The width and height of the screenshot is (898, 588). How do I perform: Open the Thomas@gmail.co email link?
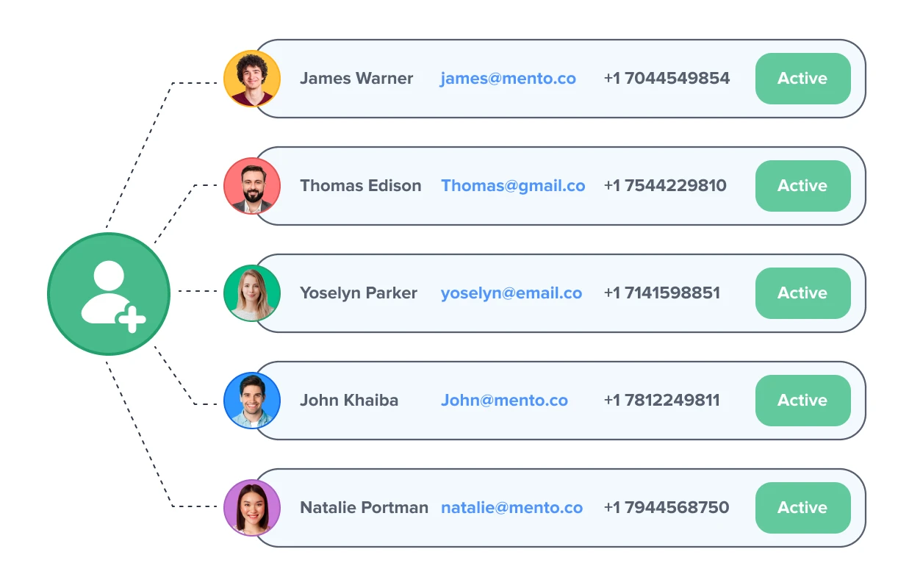click(x=513, y=186)
